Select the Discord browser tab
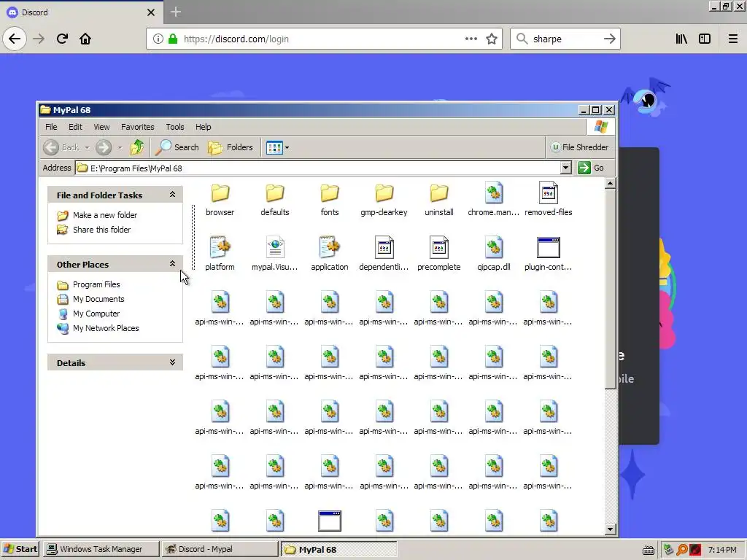 click(81, 12)
